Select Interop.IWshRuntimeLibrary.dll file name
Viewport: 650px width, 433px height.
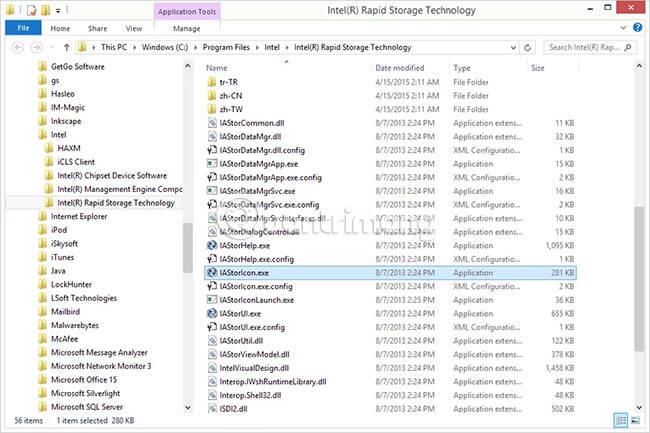pyautogui.click(x=273, y=382)
